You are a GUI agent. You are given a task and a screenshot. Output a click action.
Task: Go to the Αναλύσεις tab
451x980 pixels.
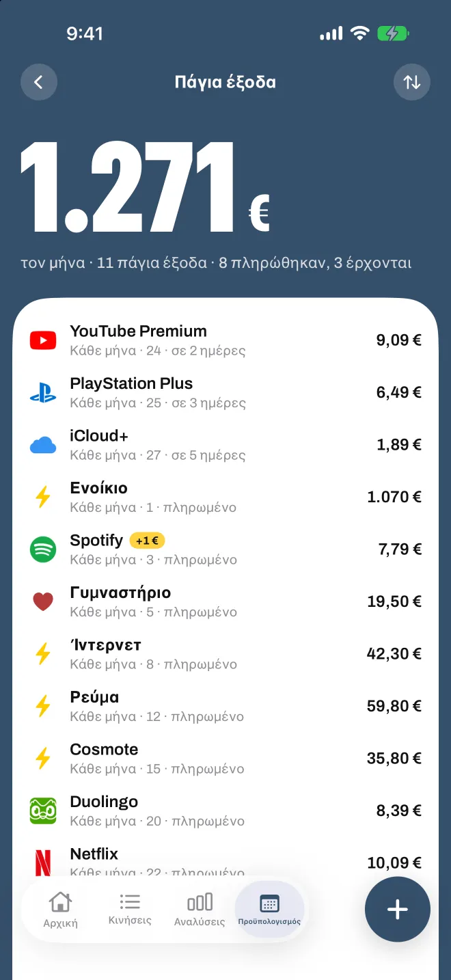(x=200, y=910)
